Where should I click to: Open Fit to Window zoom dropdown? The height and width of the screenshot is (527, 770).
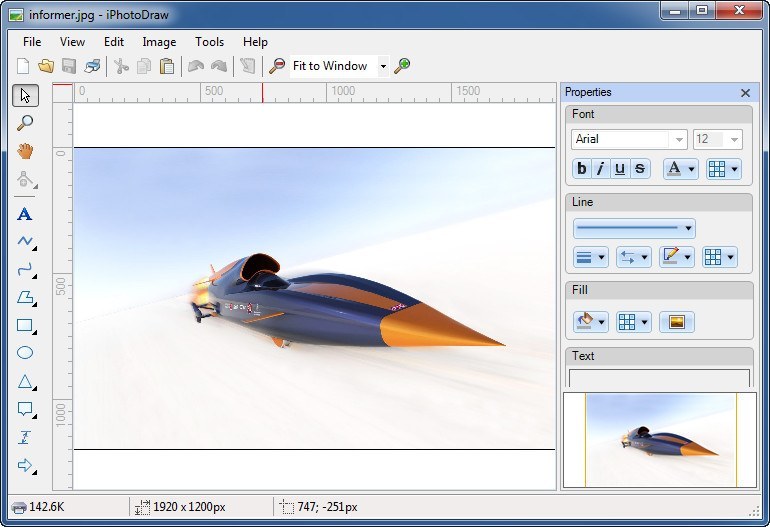point(383,66)
